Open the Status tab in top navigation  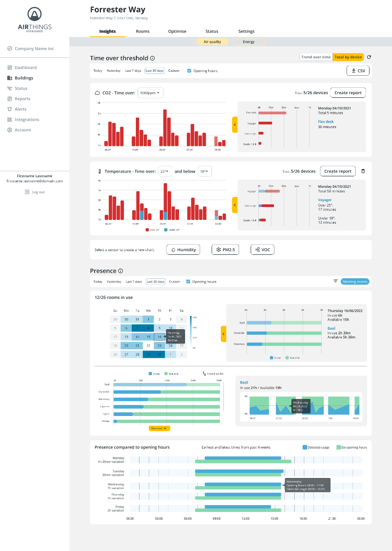[x=212, y=31]
